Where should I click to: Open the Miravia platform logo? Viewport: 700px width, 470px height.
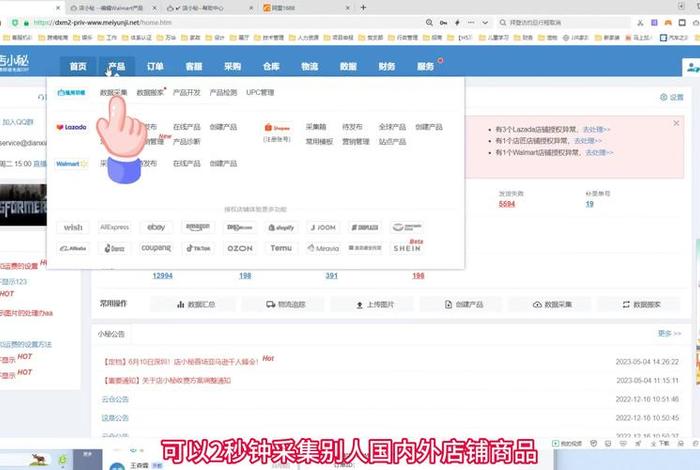coord(323,248)
